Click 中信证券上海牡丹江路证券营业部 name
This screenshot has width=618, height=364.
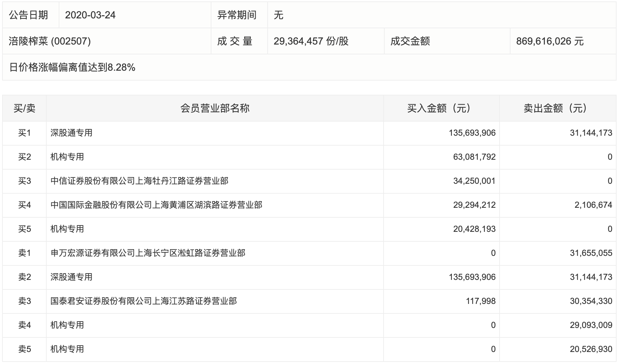point(139,181)
